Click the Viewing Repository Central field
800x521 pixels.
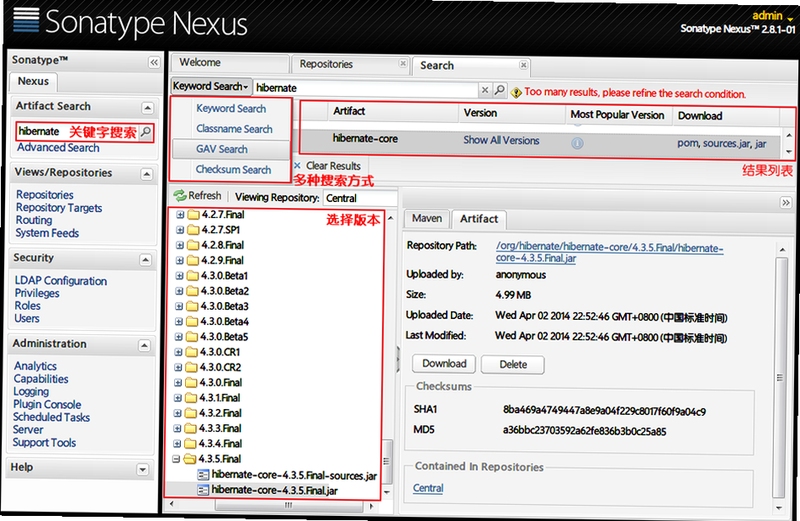point(360,198)
